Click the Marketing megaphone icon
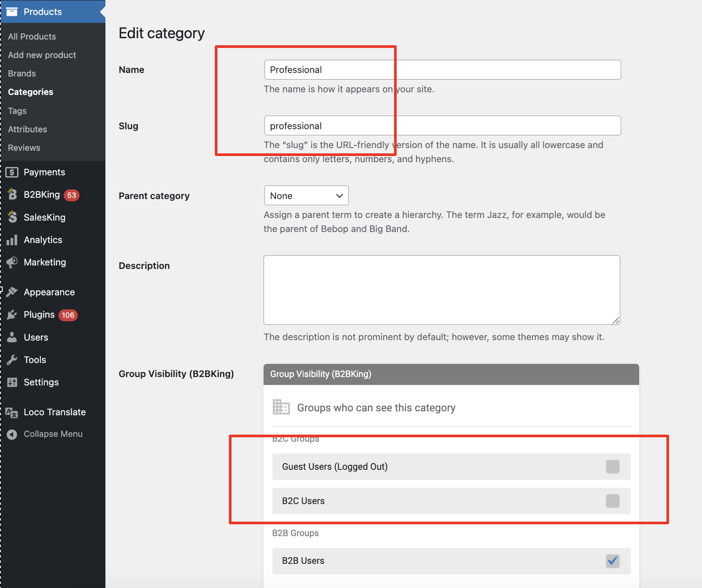This screenshot has height=588, width=702. [x=12, y=262]
